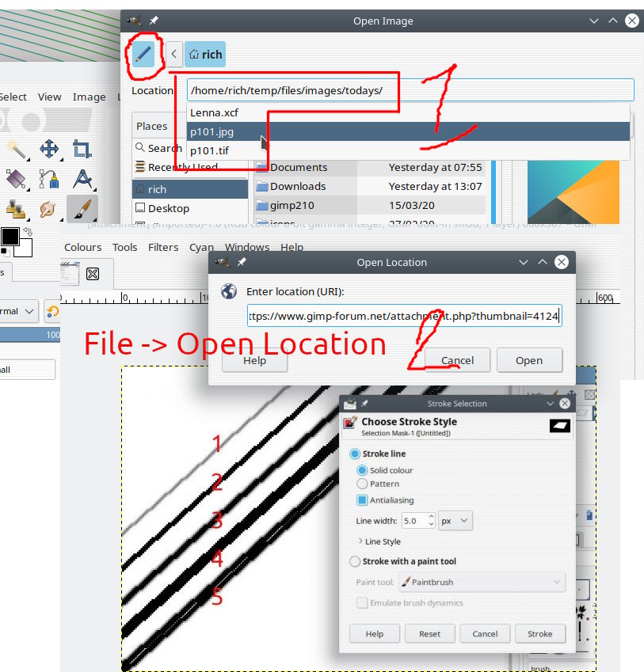Screen dimensions: 644x672
Task: Select the Solid colour radio button
Action: tap(362, 470)
